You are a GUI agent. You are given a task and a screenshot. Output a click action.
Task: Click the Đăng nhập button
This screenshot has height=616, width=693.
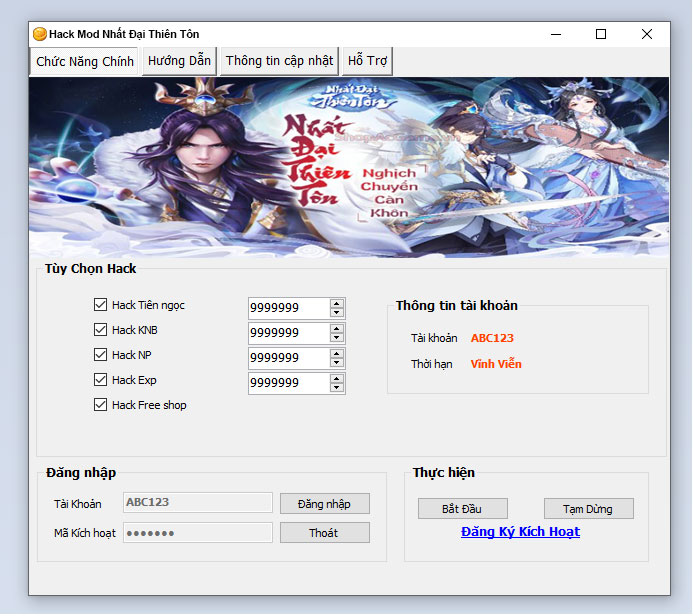tap(324, 504)
